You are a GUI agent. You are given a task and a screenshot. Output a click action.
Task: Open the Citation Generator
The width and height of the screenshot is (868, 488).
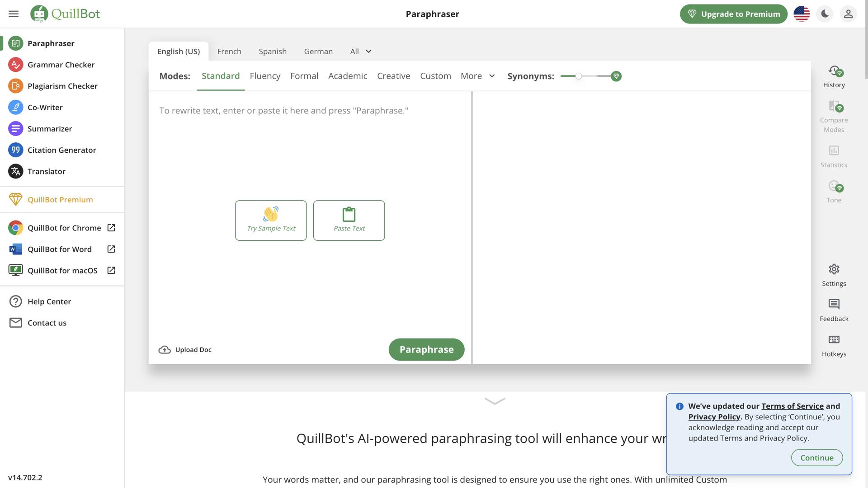pyautogui.click(x=61, y=150)
